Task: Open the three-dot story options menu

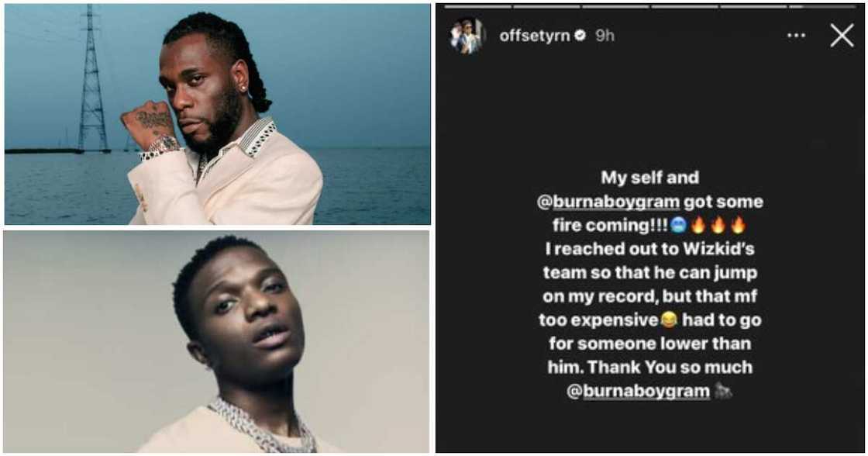Action: pos(796,36)
